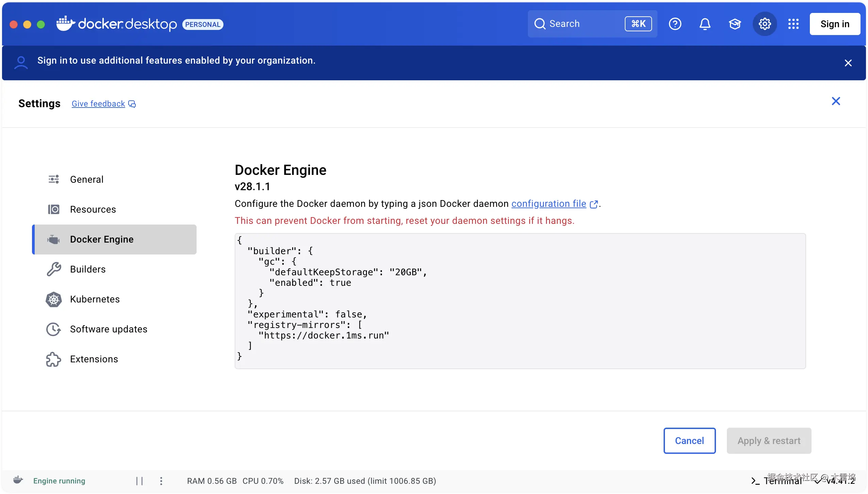
Task: Open the notifications bell icon
Action: click(x=705, y=24)
